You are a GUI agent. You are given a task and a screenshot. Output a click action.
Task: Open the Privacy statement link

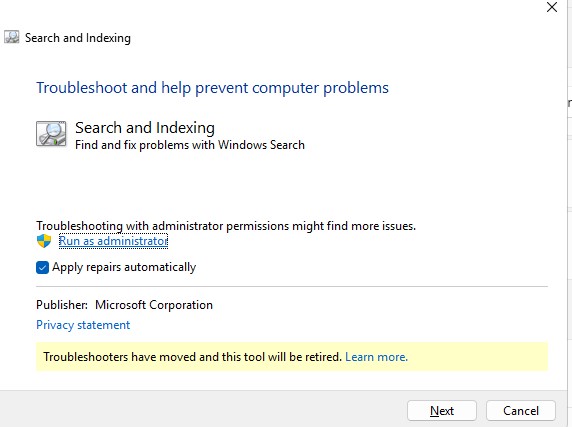[x=83, y=325]
